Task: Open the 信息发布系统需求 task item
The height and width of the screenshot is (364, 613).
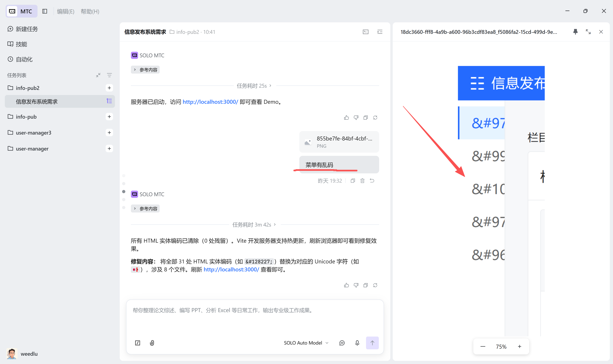Action: (x=60, y=102)
